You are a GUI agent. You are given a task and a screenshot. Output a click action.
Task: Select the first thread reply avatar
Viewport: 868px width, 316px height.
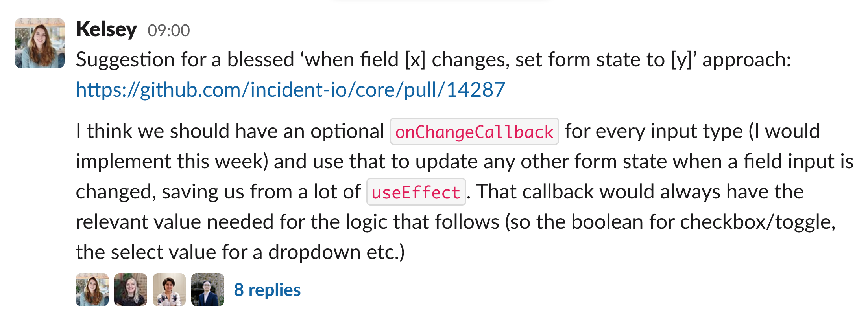[92, 290]
